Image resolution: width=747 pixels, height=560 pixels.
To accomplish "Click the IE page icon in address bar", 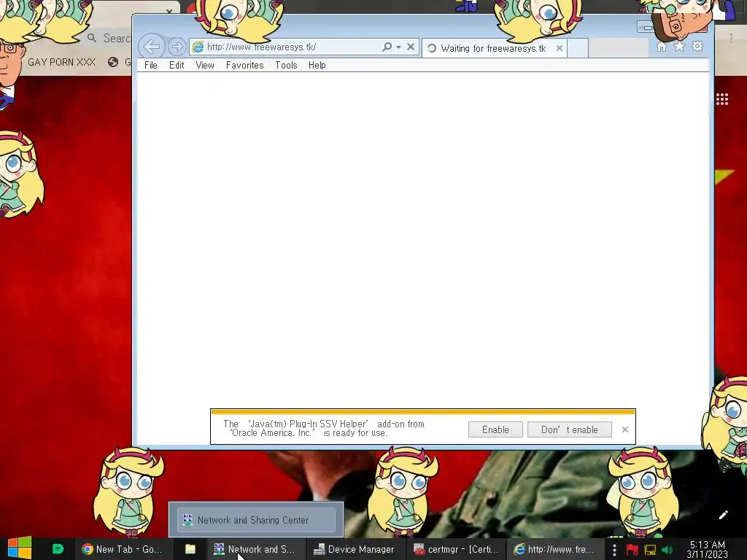I will click(x=198, y=47).
